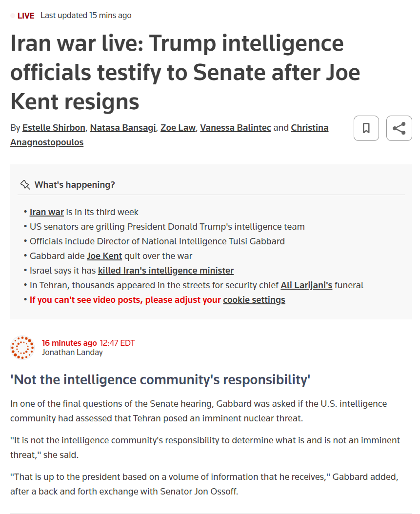Adjust your cookie settings
The image size is (420, 514).
point(254,300)
